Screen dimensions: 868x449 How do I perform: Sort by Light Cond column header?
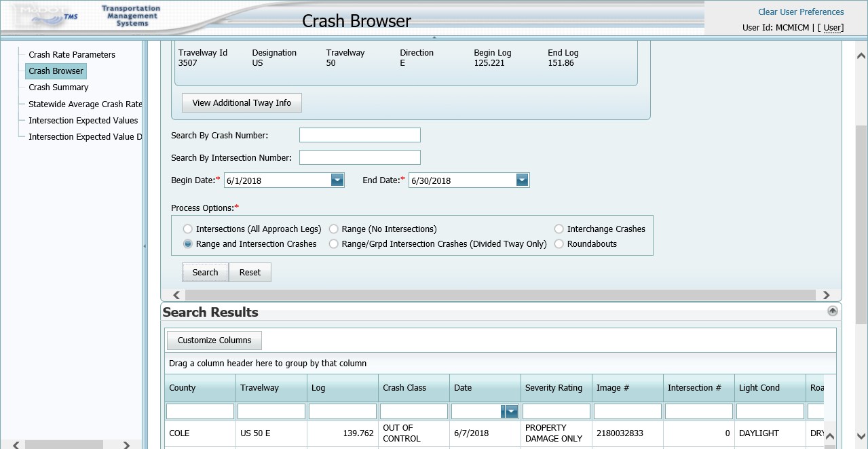tap(770, 388)
